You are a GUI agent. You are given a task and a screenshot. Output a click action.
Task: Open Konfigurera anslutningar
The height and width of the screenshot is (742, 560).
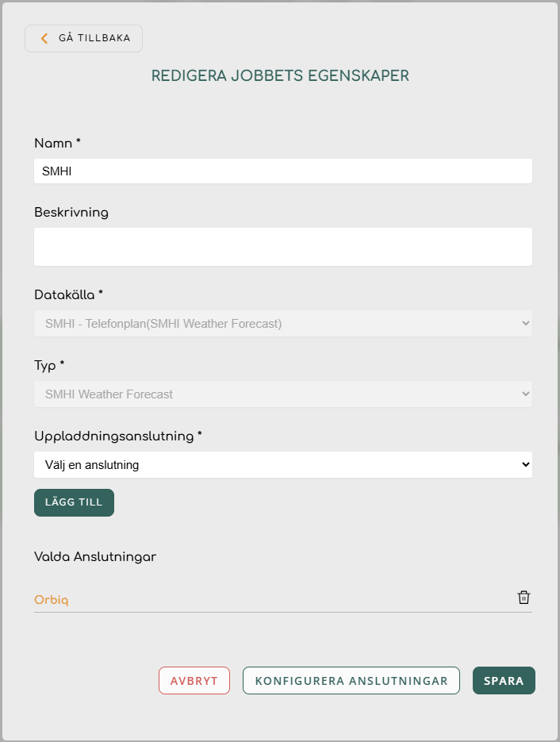(351, 681)
